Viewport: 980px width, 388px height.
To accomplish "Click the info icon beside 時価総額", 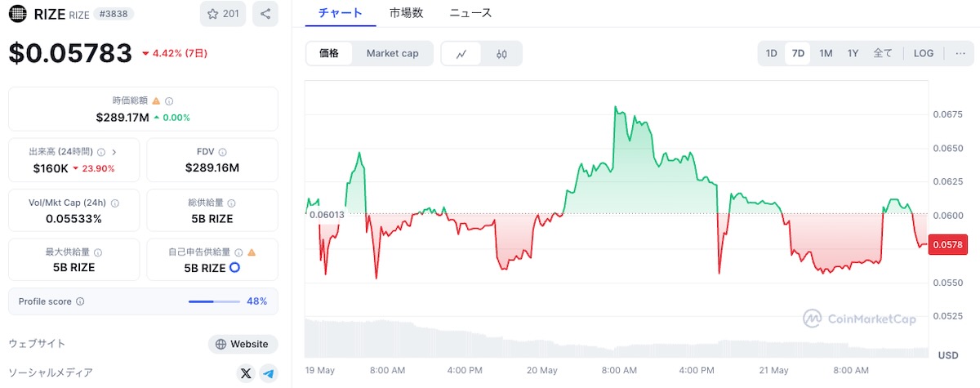I will [x=169, y=101].
